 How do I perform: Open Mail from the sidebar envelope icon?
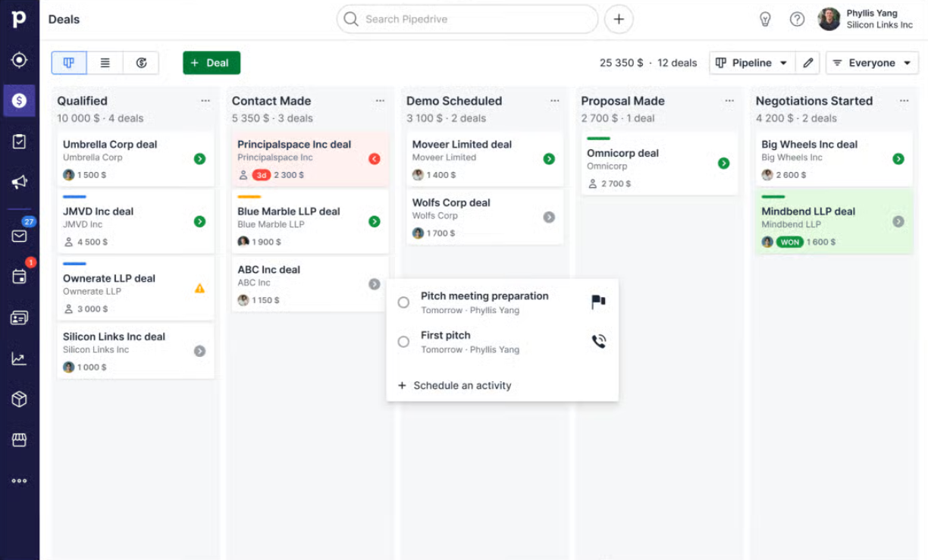coord(20,235)
